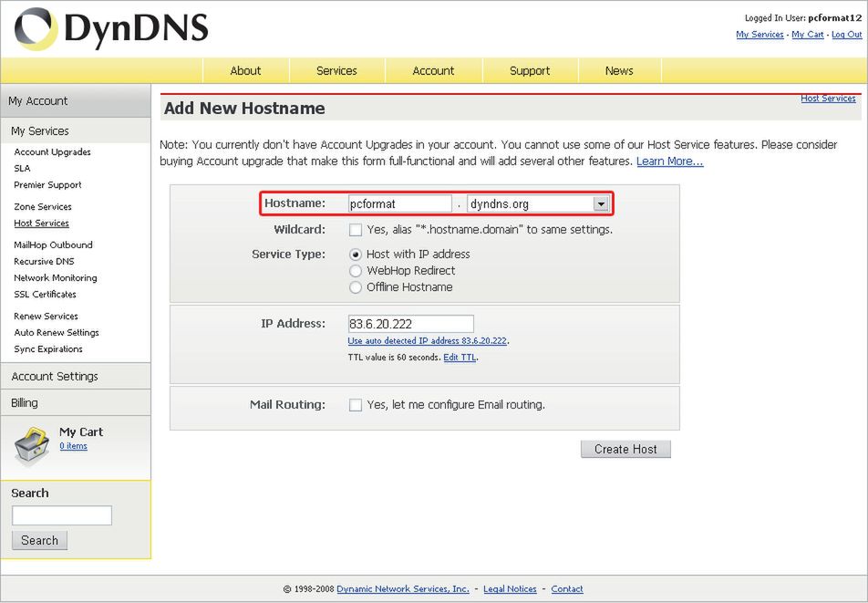Screen dimensions: 868x603
Task: Open Renew Services in sidebar
Action: 46,317
